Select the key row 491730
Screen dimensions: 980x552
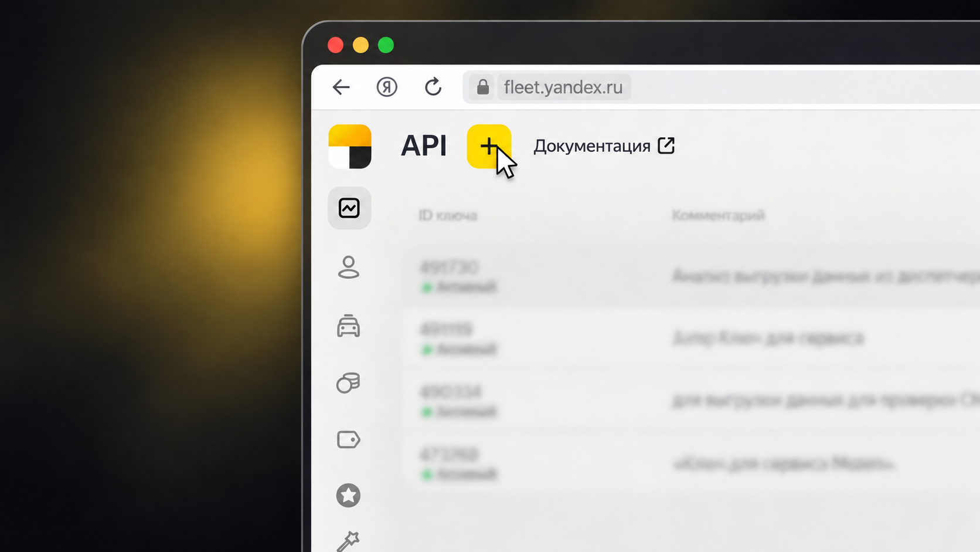(x=692, y=276)
